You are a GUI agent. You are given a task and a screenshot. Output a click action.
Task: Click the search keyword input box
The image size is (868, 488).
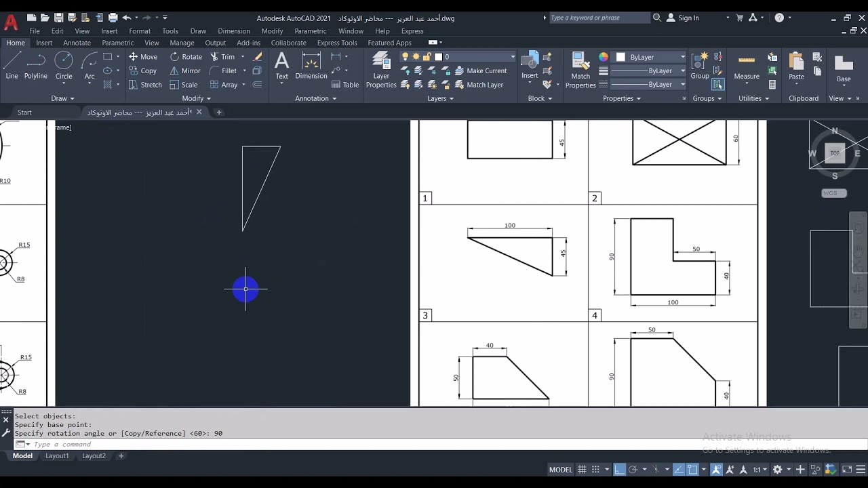click(x=599, y=18)
